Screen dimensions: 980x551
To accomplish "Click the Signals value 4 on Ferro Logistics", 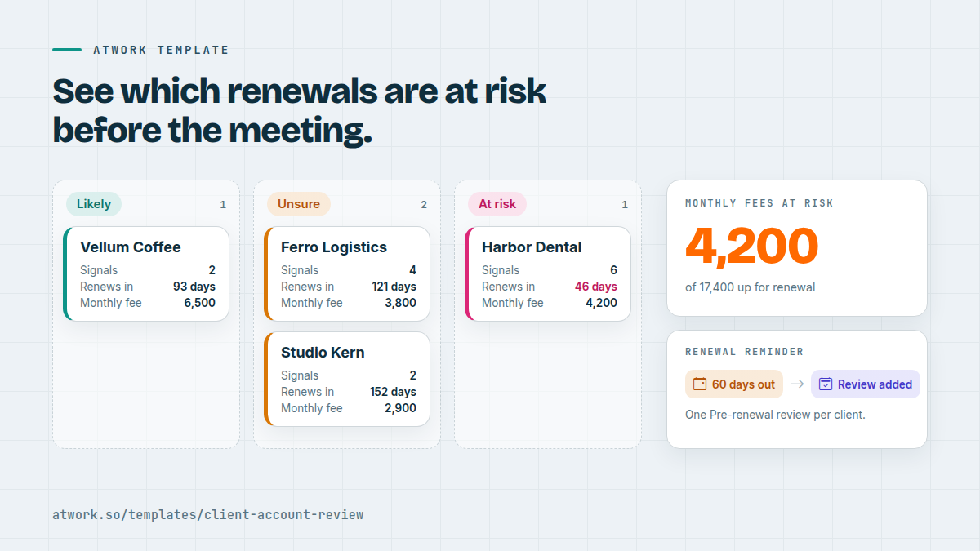I will click(413, 270).
